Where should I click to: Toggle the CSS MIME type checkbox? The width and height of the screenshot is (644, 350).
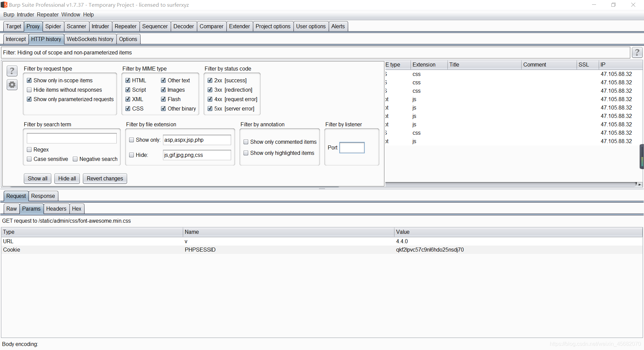pyautogui.click(x=128, y=108)
